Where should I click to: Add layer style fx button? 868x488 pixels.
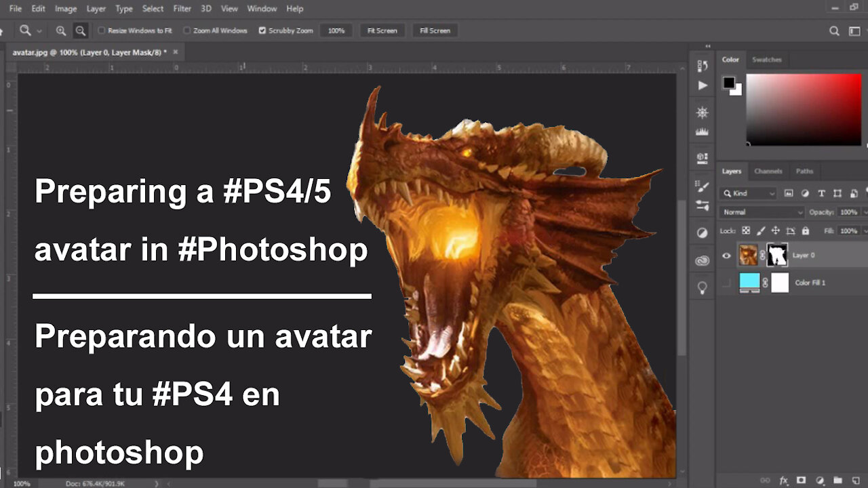pos(784,480)
